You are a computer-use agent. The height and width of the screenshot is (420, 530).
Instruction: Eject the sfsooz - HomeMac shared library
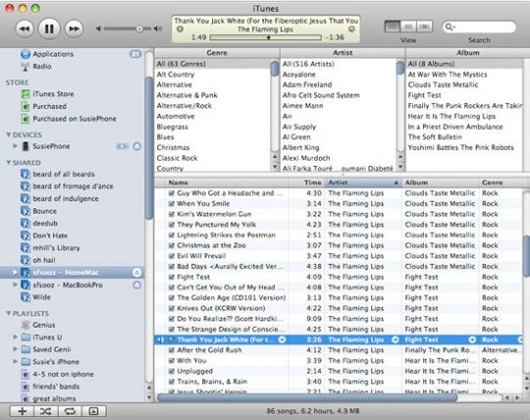pyautogui.click(x=136, y=273)
